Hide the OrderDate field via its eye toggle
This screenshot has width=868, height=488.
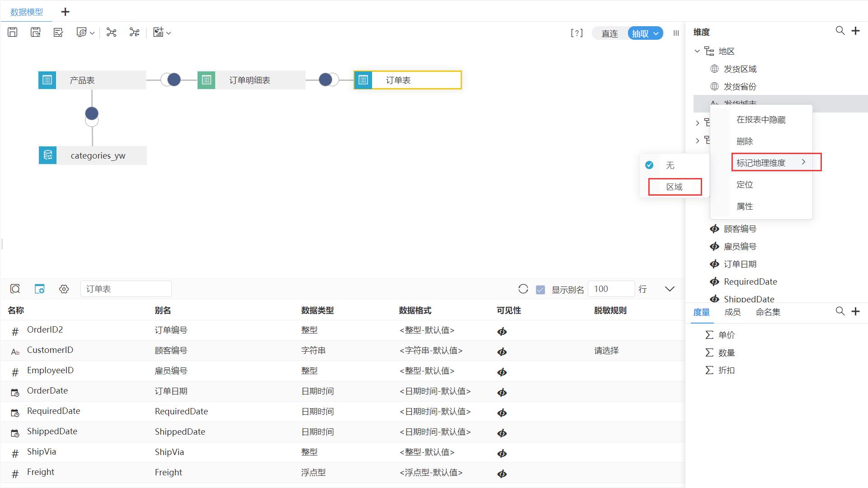pos(502,392)
